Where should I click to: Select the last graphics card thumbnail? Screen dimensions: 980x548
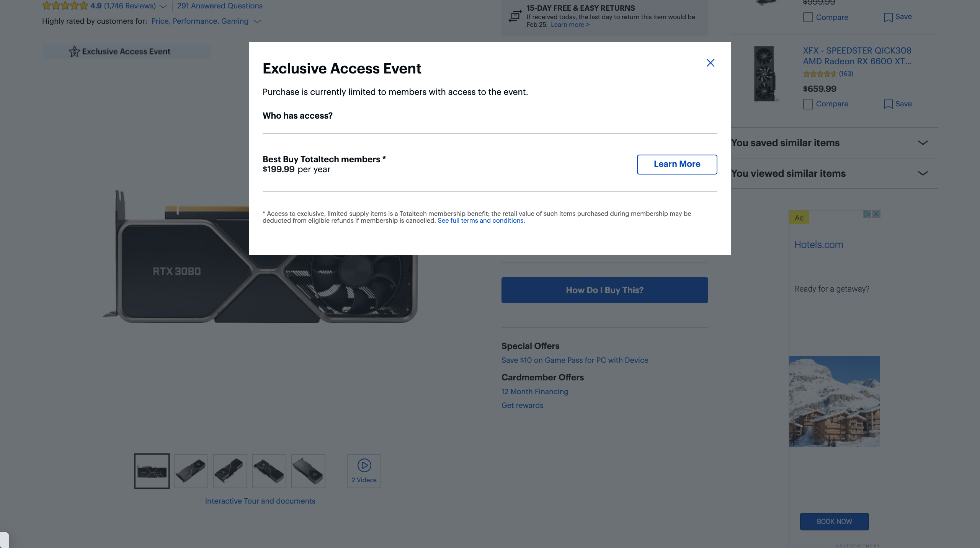(308, 471)
